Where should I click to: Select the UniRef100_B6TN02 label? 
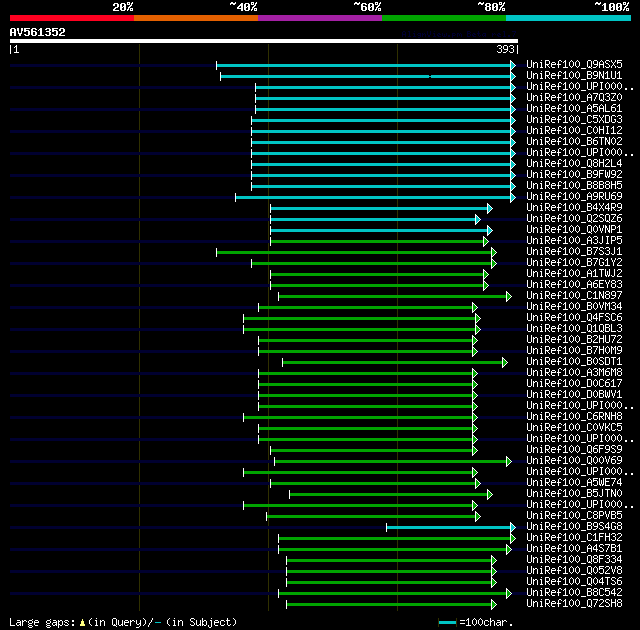point(574,142)
